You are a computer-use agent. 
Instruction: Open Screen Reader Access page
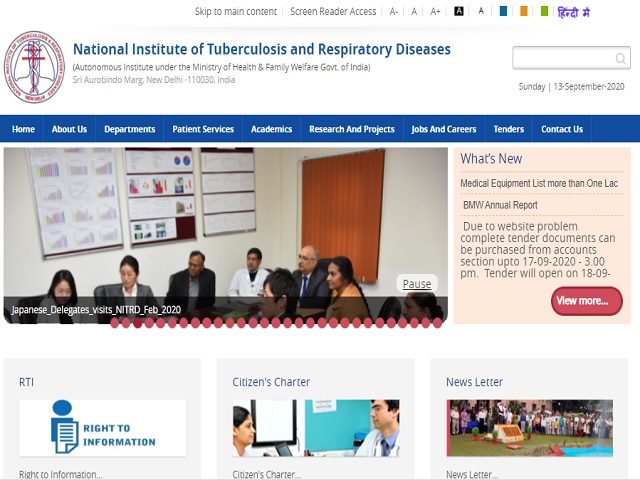point(333,11)
